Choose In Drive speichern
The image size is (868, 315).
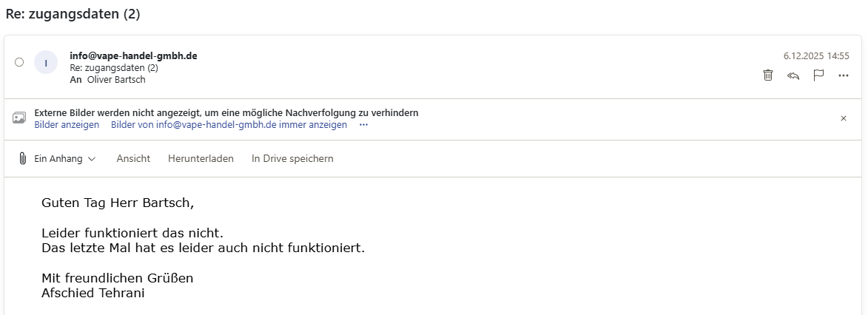292,159
